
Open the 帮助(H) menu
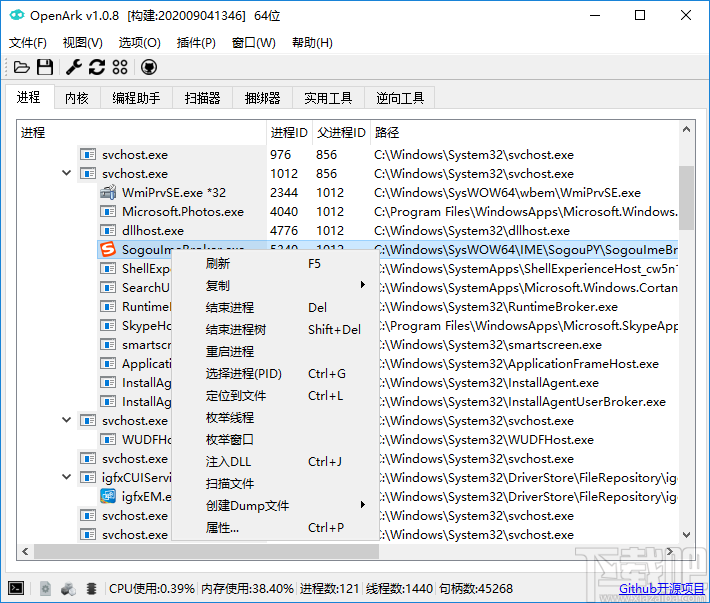click(312, 43)
